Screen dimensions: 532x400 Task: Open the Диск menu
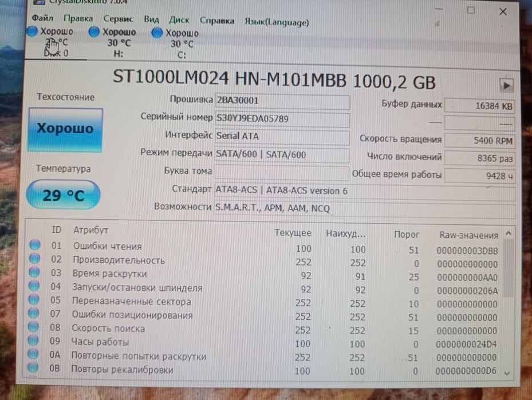tap(179, 20)
